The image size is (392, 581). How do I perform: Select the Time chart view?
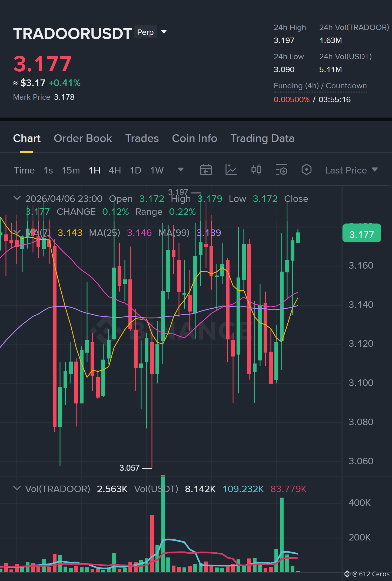point(24,170)
